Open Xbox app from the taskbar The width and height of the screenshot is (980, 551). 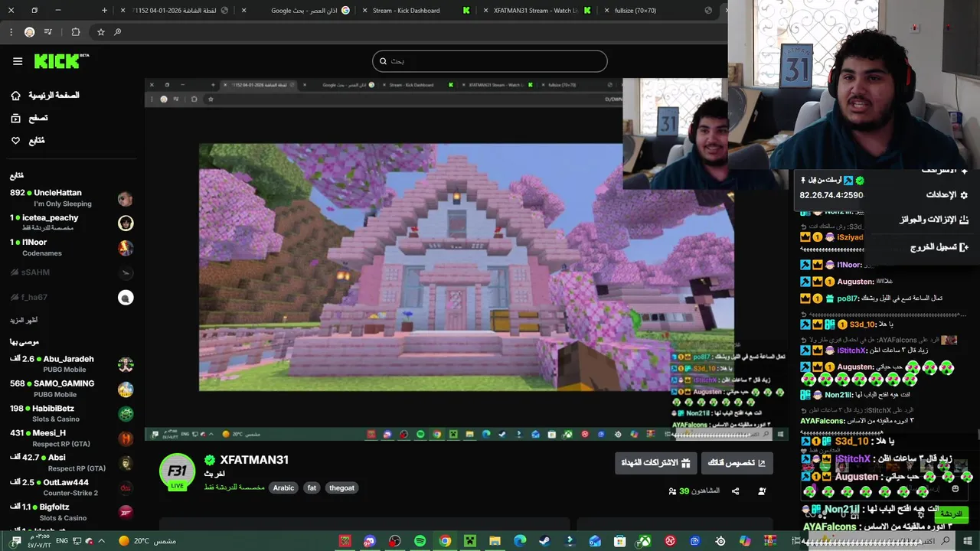645,541
